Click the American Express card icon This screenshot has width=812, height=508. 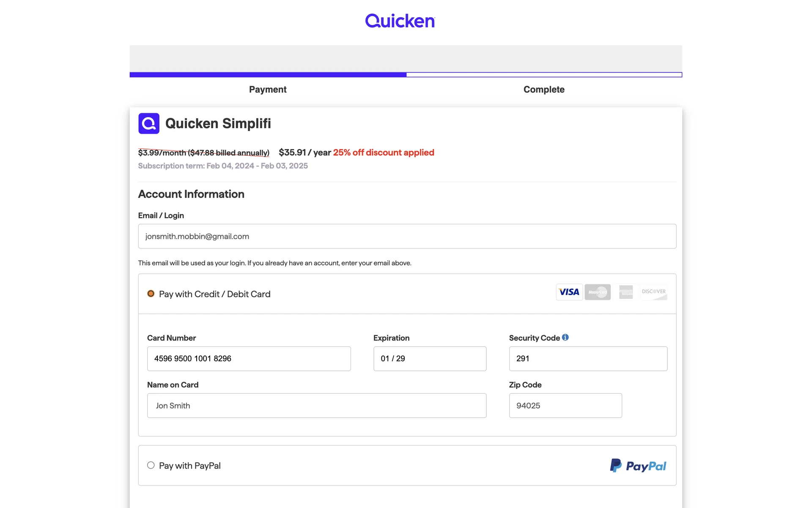pyautogui.click(x=625, y=292)
